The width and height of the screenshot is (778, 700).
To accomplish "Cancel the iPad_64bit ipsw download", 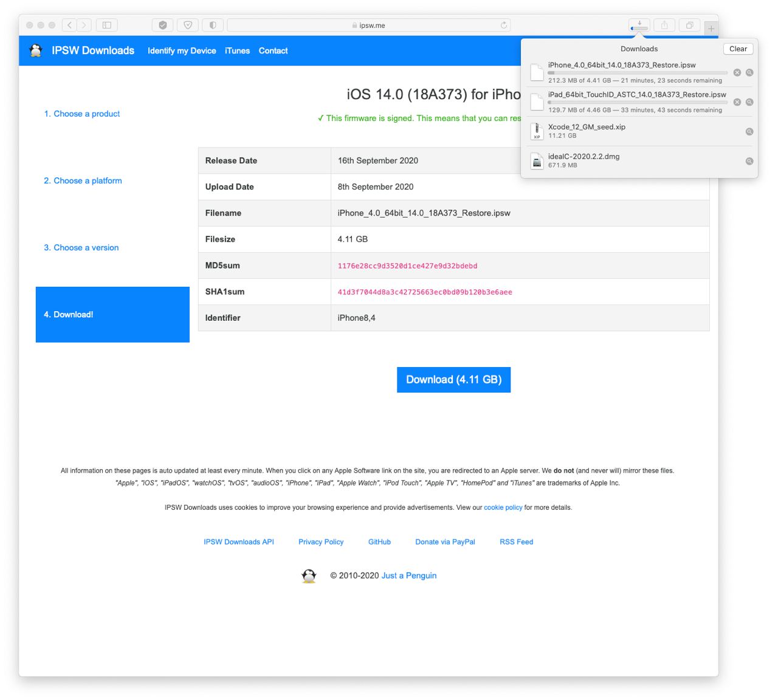I will tap(737, 102).
